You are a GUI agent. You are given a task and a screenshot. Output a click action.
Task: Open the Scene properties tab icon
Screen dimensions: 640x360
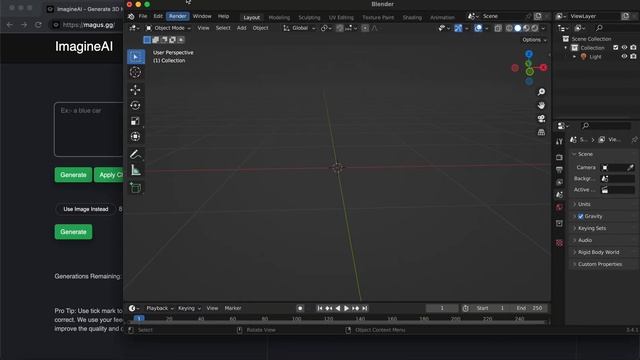[x=559, y=195]
